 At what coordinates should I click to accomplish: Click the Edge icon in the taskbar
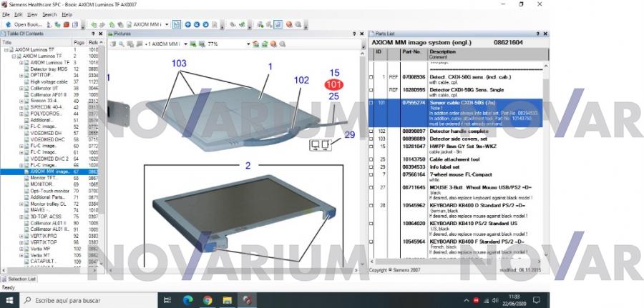(x=188, y=300)
